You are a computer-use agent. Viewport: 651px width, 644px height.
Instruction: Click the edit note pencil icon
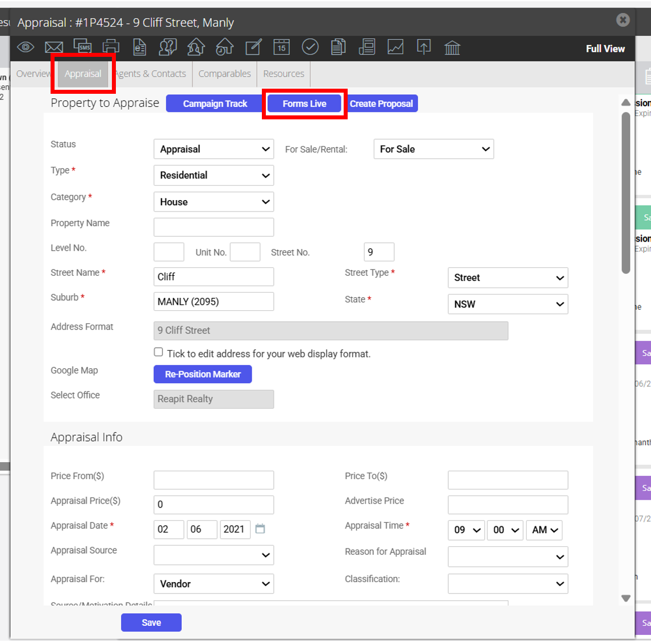pyautogui.click(x=253, y=47)
